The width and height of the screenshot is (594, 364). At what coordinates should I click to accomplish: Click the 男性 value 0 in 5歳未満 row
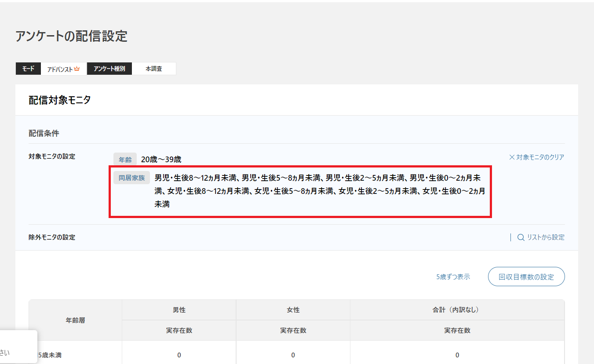tap(179, 355)
